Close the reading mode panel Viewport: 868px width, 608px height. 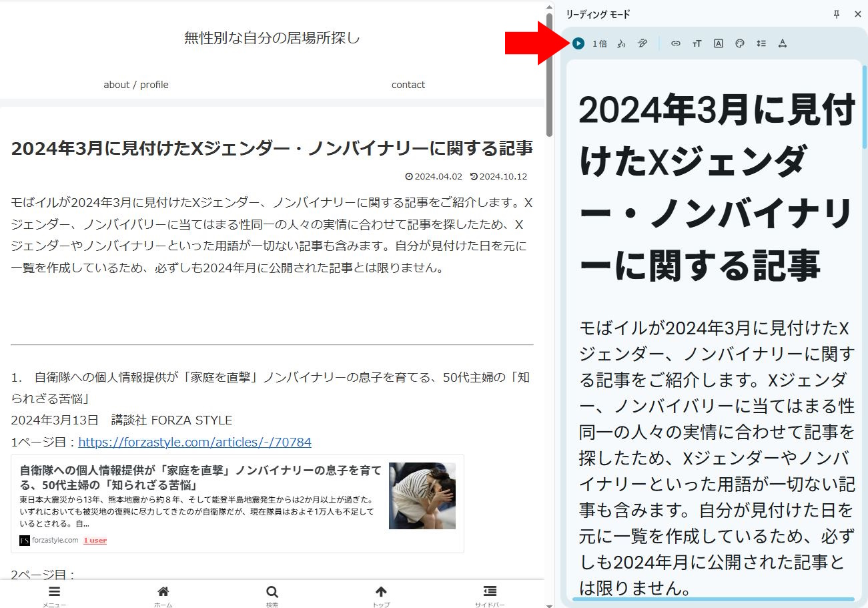click(857, 14)
